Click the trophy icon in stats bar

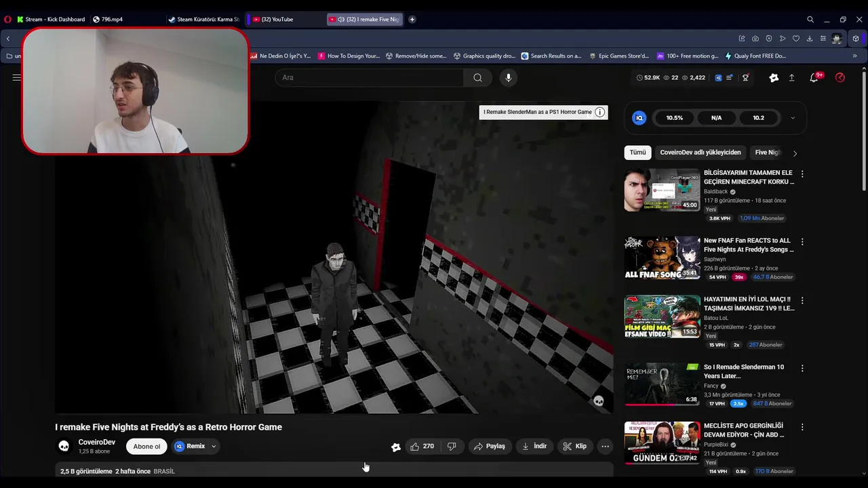[745, 78]
